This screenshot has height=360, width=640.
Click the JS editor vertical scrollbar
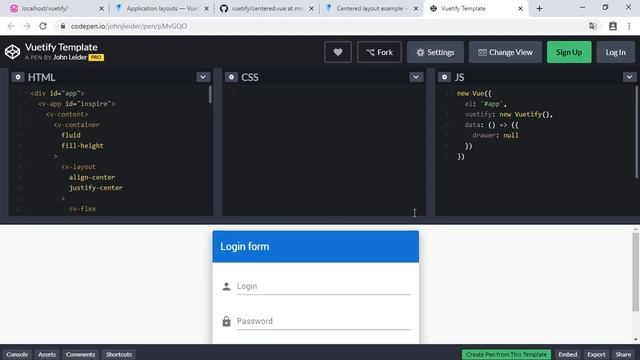tap(636, 132)
